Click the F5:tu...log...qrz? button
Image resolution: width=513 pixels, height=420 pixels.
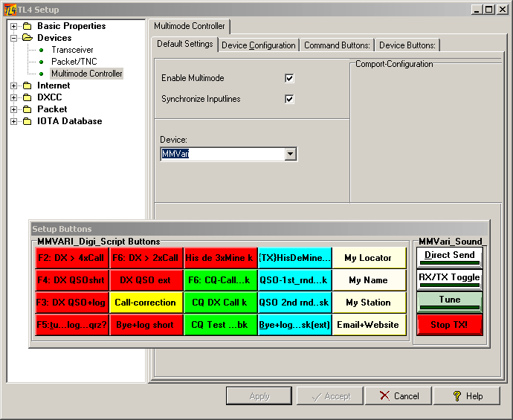[x=71, y=325]
